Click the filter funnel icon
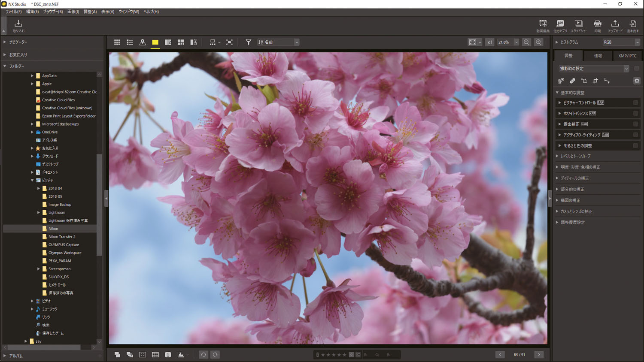Image resolution: width=644 pixels, height=362 pixels. point(248,42)
